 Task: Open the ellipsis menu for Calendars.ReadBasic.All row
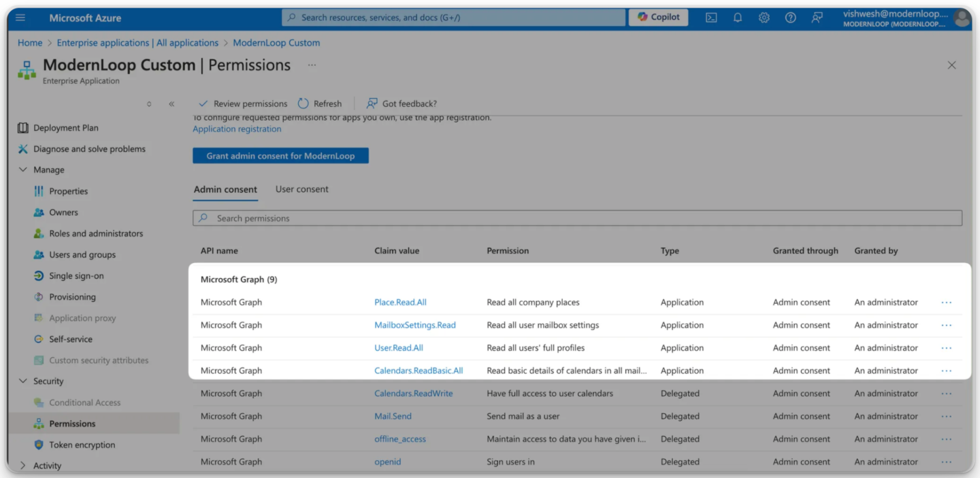point(947,371)
